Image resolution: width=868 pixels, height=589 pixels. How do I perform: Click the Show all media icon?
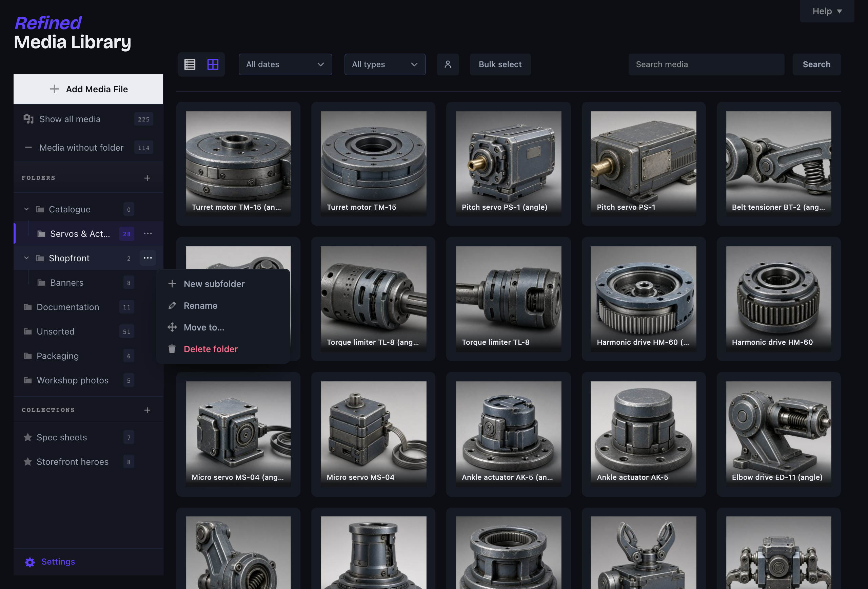[28, 119]
